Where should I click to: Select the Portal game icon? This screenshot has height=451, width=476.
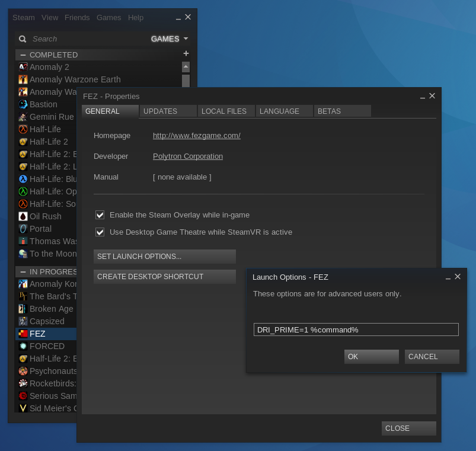coord(23,229)
